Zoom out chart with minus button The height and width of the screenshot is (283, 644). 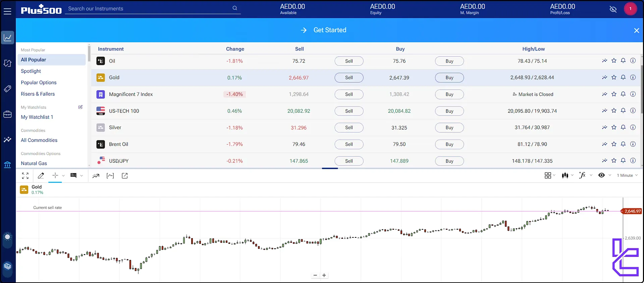point(315,275)
